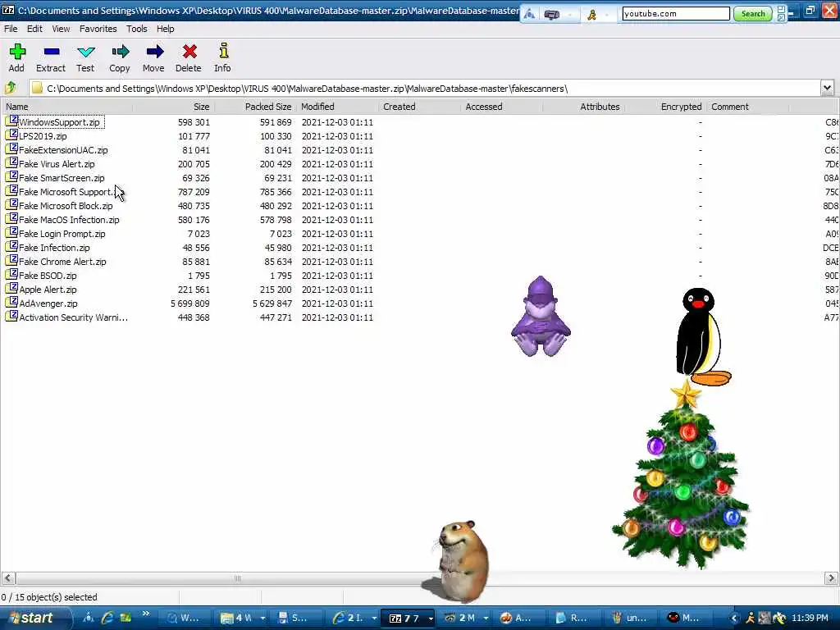Open the Help menu
The image size is (840, 630).
click(165, 29)
